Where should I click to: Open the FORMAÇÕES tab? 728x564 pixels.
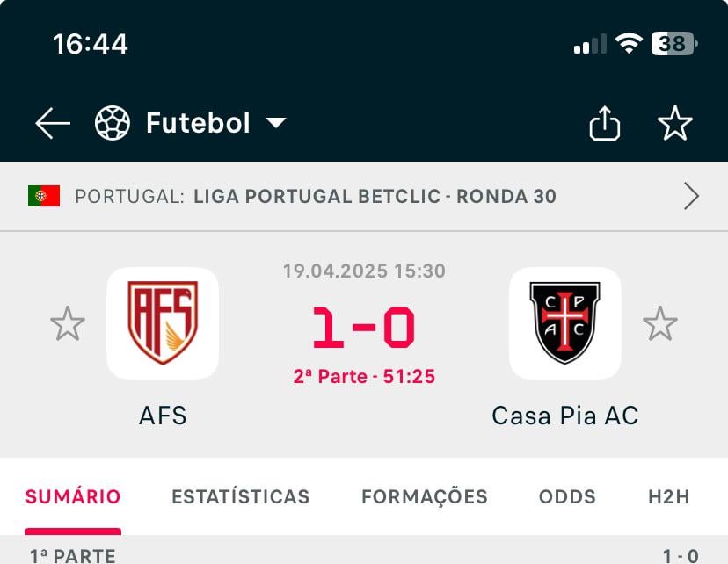424,496
